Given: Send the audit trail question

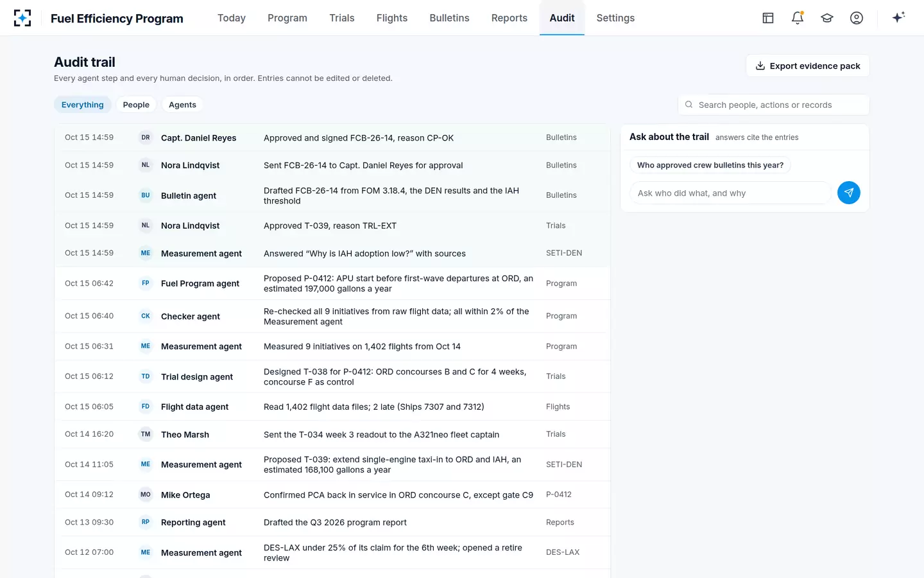Looking at the screenshot, I should 848,193.
